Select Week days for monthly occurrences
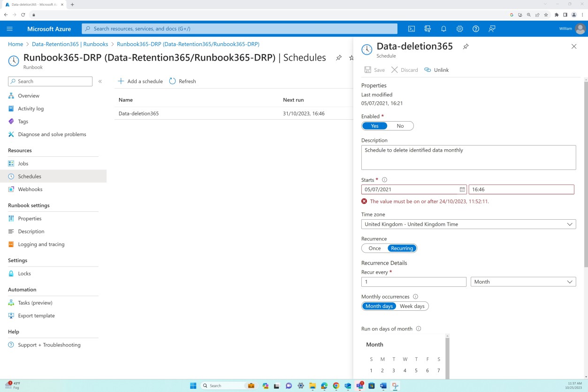The height and width of the screenshot is (392, 588). (x=412, y=306)
